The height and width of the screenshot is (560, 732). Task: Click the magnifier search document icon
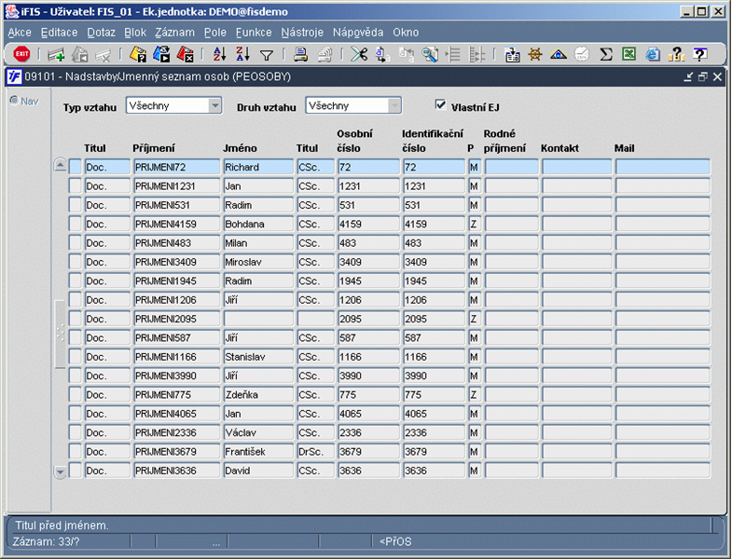click(430, 55)
